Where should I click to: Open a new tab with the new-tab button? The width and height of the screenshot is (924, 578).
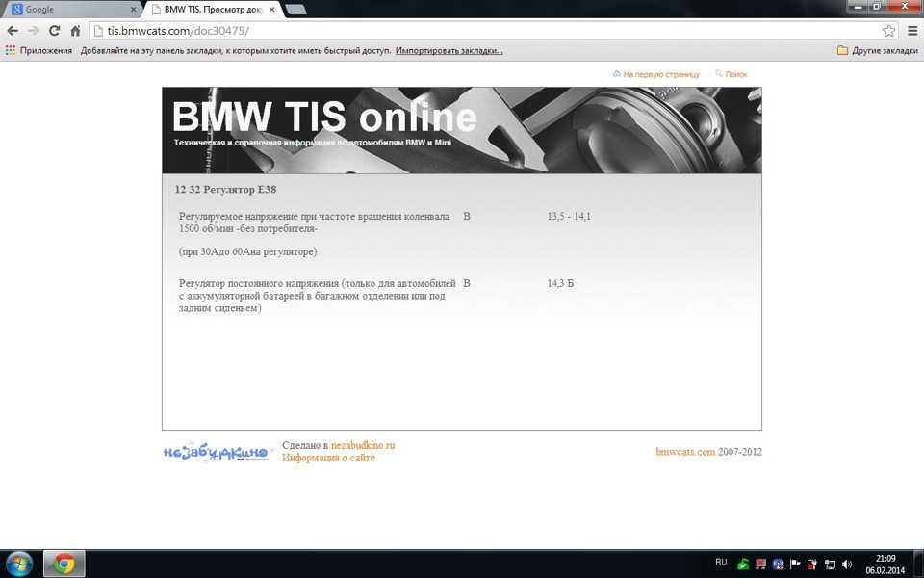[x=295, y=10]
